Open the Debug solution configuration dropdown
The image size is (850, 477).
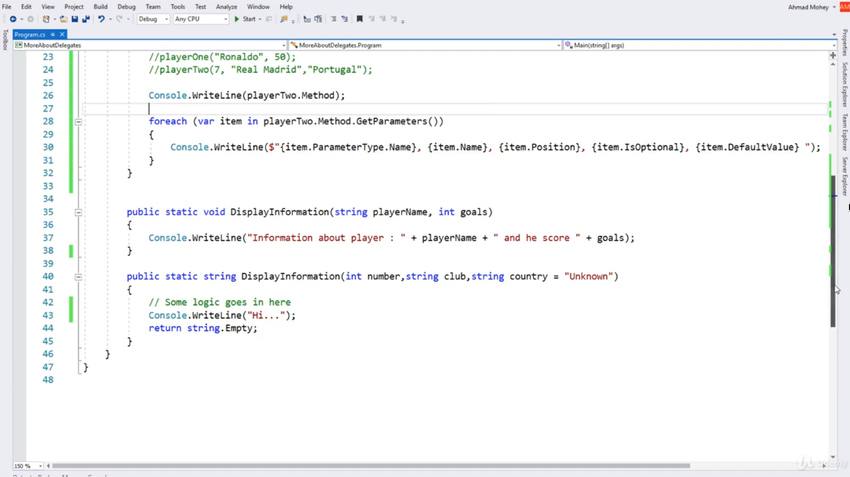(x=153, y=19)
